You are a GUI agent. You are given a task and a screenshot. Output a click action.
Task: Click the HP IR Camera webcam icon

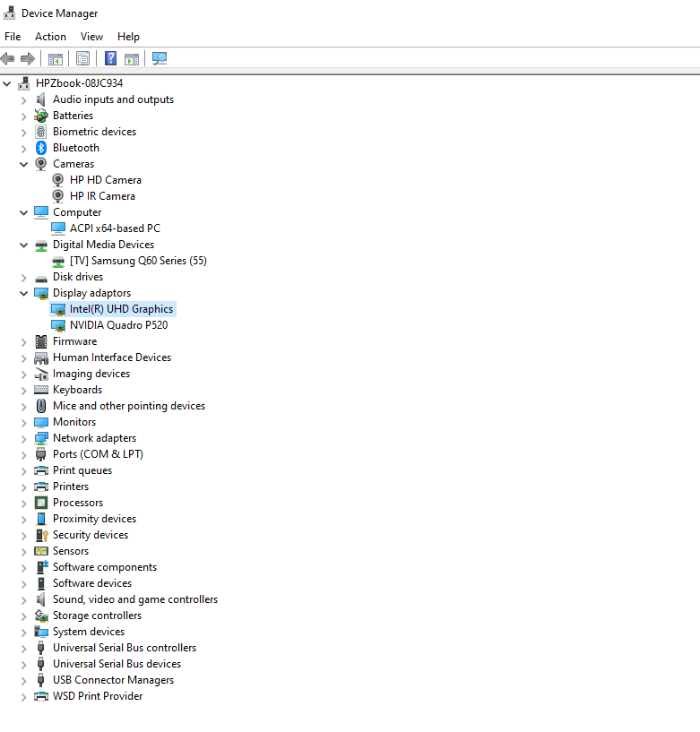click(x=58, y=196)
